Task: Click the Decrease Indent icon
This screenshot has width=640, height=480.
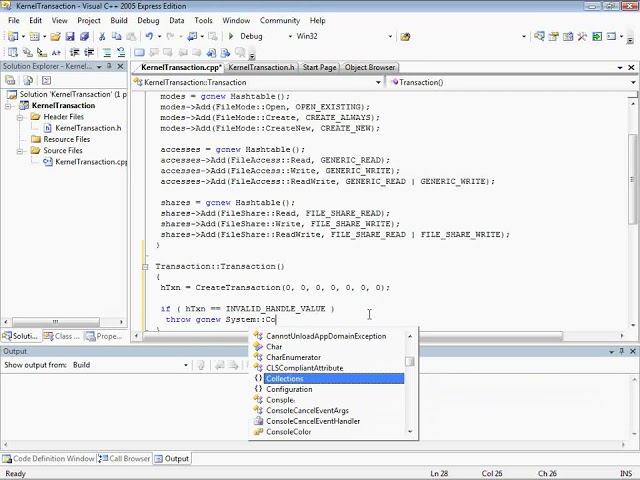Action: (74, 52)
